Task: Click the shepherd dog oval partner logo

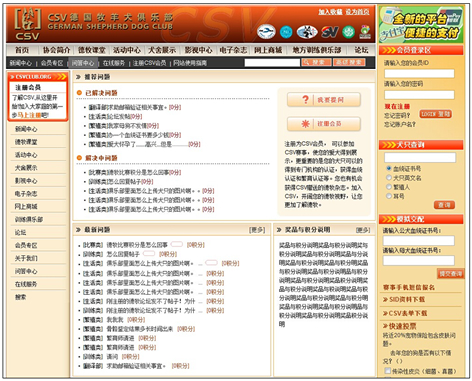Action: 307,32
